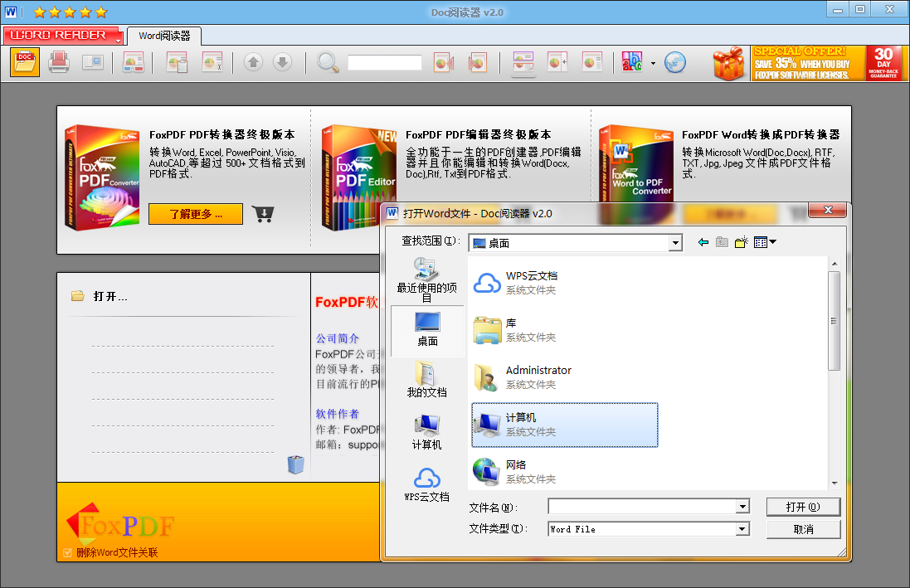Image resolution: width=910 pixels, height=588 pixels.
Task: Click the 公司简介 link
Action: [337, 338]
